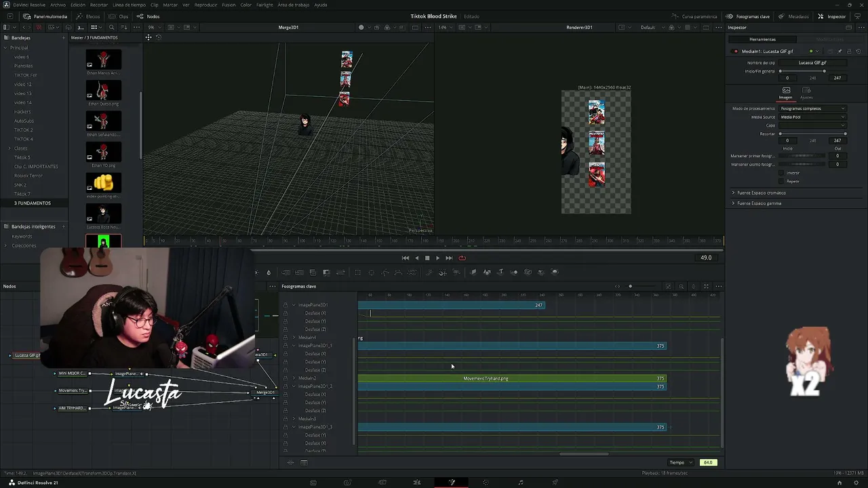Open the Fairlight page music note icon

pos(521,483)
